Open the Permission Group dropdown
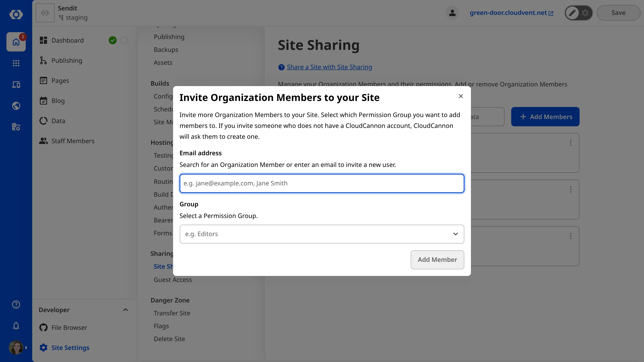The height and width of the screenshot is (362, 644). (322, 234)
